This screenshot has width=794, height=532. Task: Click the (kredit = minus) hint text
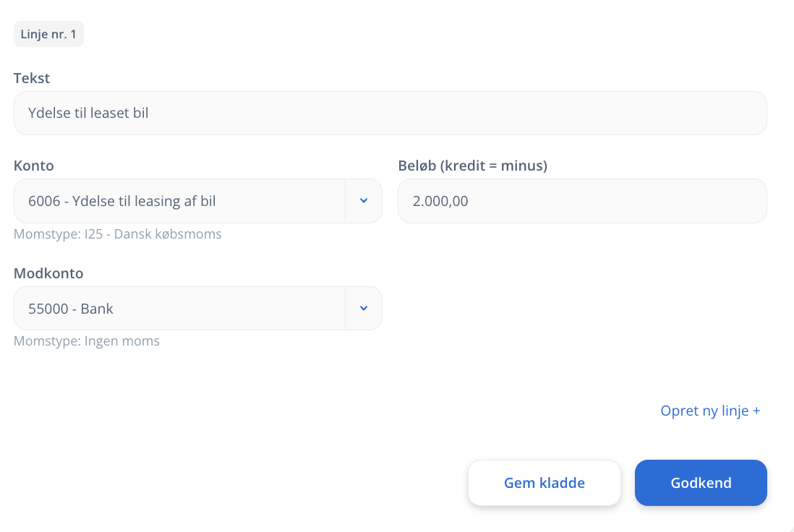point(494,166)
